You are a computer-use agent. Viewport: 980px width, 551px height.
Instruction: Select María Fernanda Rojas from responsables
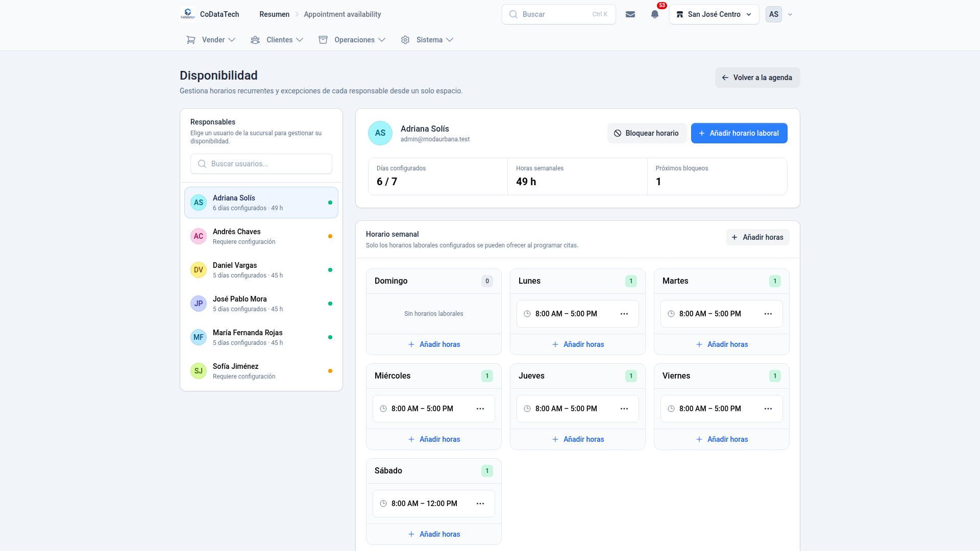(261, 337)
